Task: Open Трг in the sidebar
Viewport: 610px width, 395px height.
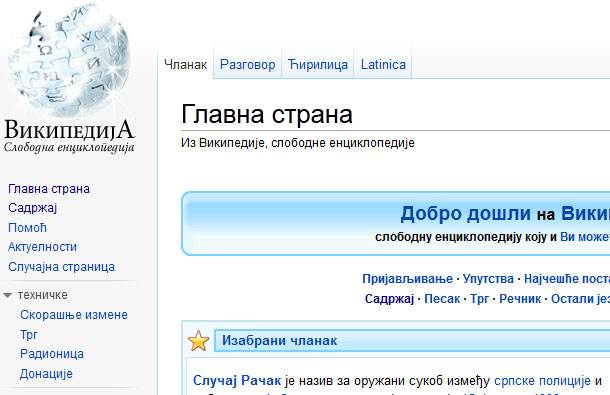Action: pyautogui.click(x=29, y=335)
